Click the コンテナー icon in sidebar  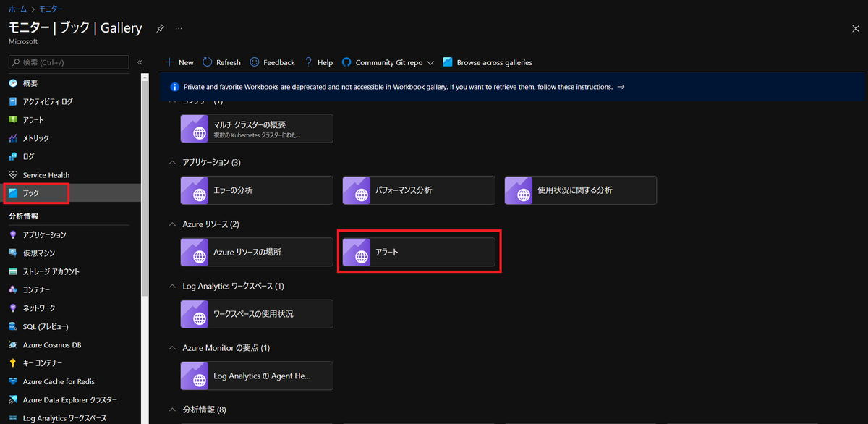(13, 289)
